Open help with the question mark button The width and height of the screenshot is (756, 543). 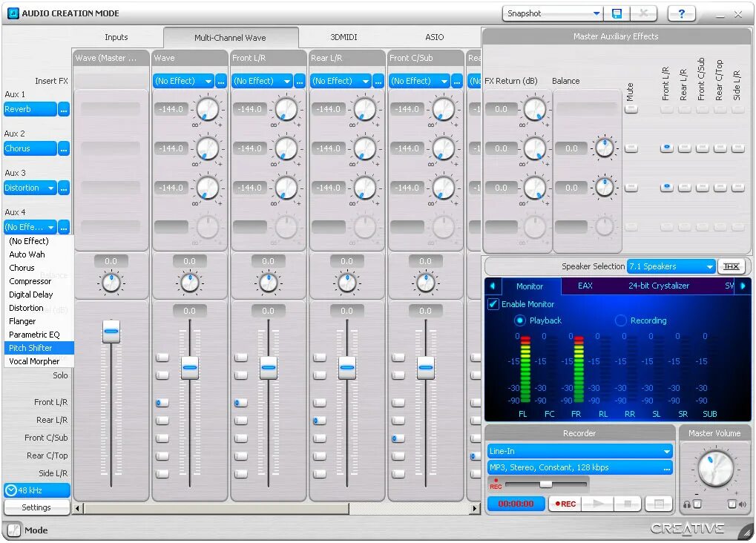(x=681, y=13)
